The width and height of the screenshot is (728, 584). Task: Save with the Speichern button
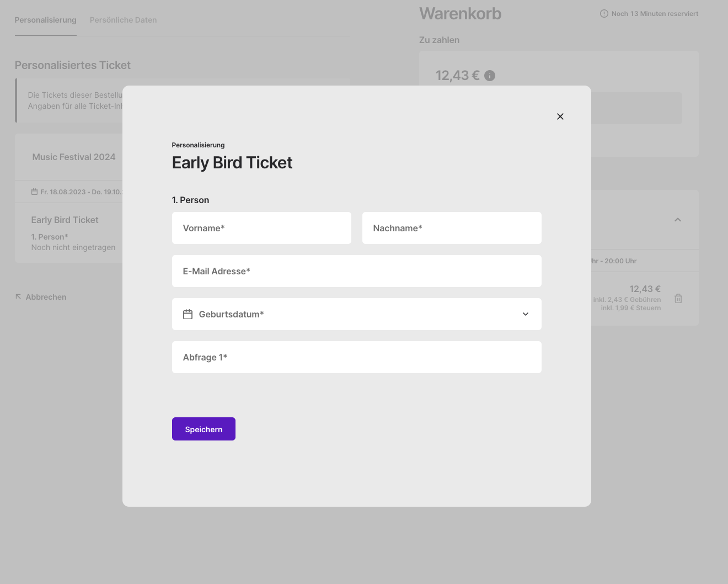204,429
